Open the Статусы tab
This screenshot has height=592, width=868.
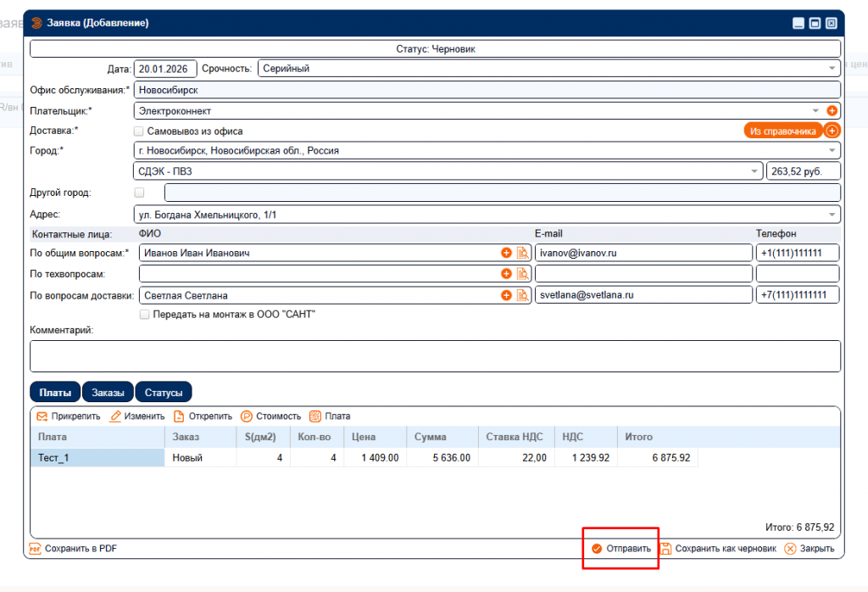[x=164, y=392]
